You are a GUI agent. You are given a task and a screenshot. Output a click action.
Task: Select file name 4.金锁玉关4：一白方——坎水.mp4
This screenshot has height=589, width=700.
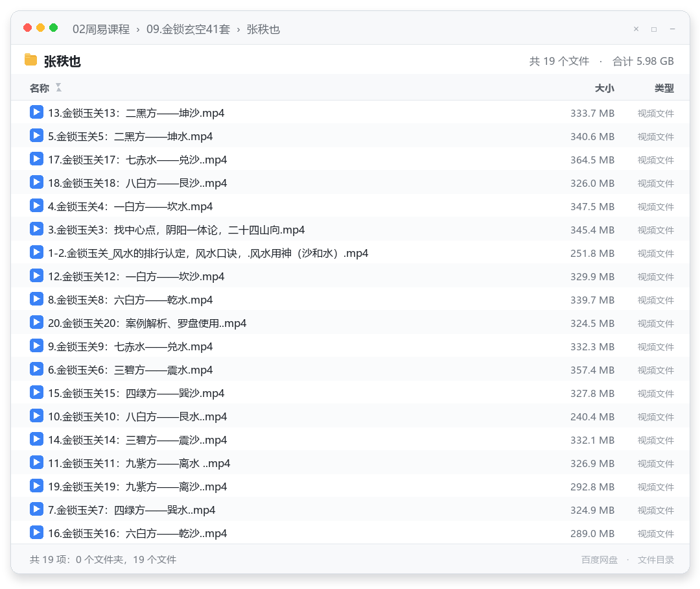[130, 206]
